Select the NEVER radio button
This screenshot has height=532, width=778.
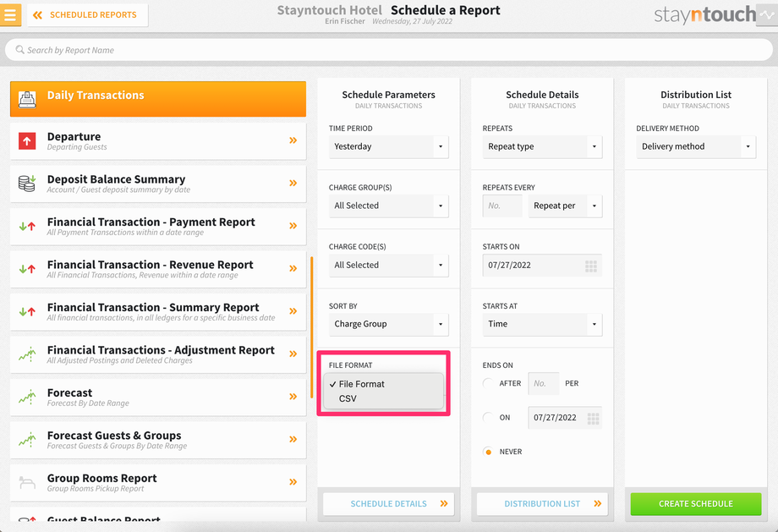(488, 452)
